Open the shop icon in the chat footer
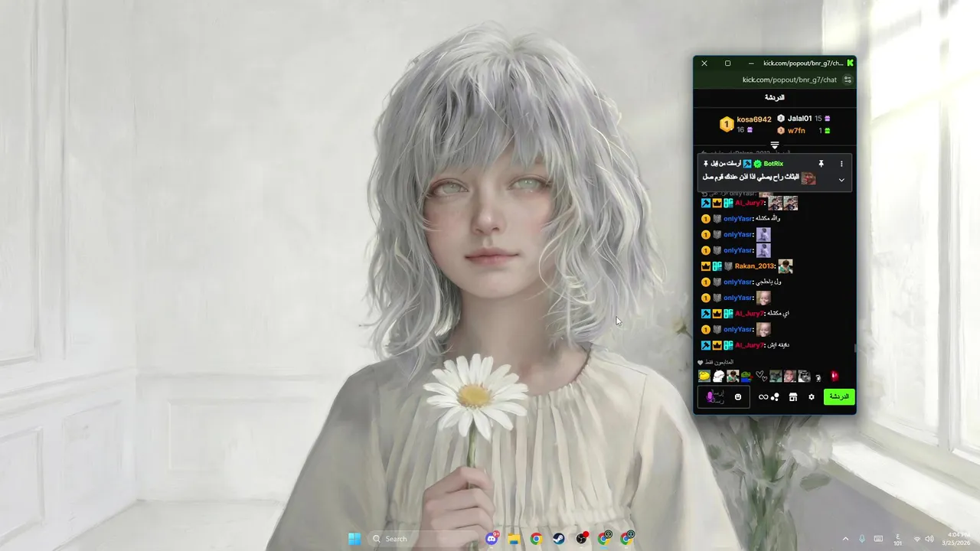 coord(793,397)
